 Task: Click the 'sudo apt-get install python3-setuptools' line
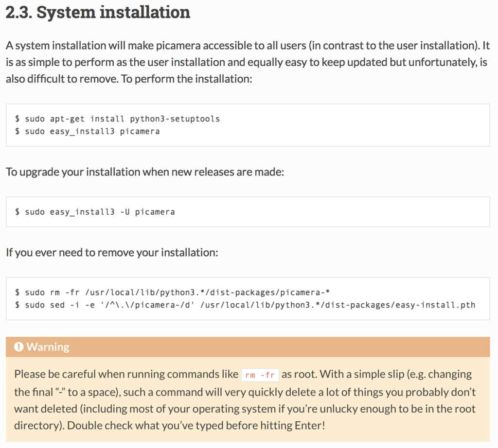tap(117, 119)
